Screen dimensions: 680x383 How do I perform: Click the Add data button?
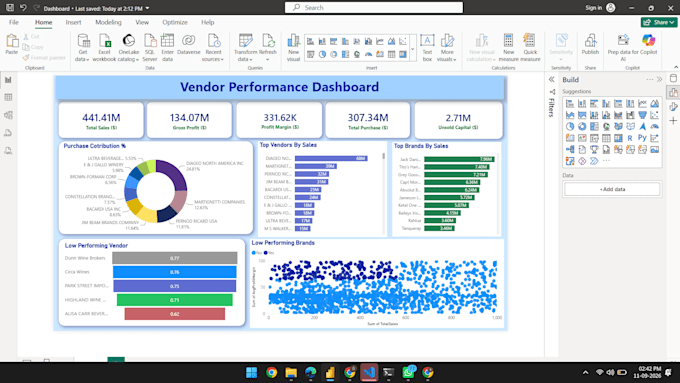click(x=612, y=190)
